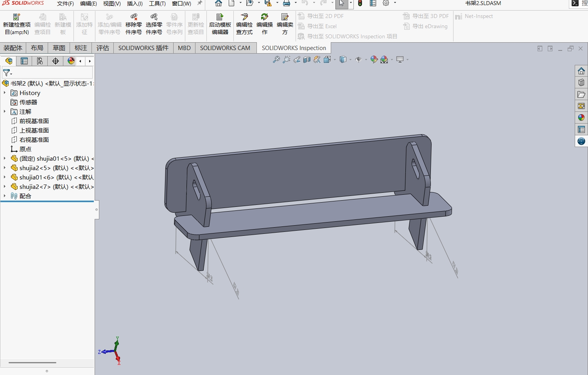Open DisplayManager color ball tab
Screen dimensions: 588x375
[x=71, y=61]
